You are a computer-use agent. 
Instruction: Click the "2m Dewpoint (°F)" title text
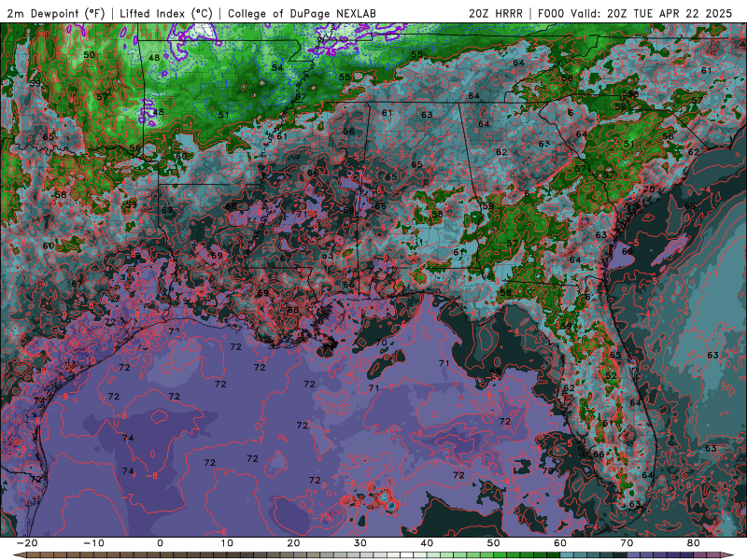pyautogui.click(x=55, y=13)
